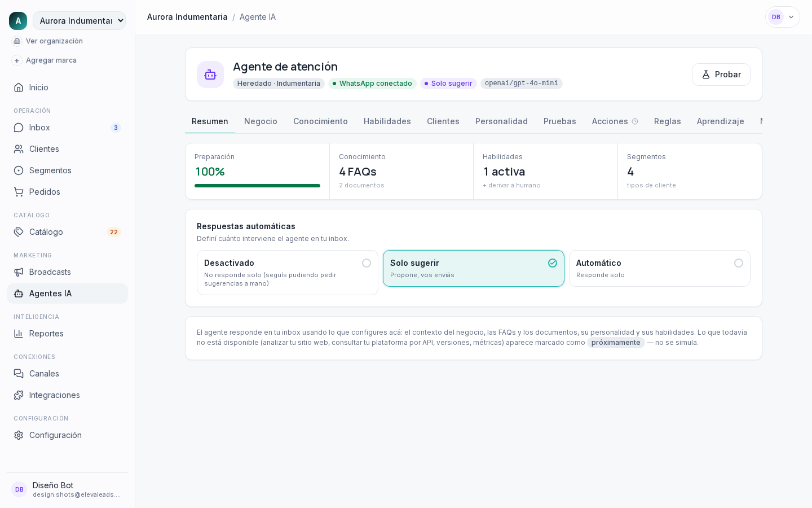Image resolution: width=812 pixels, height=508 pixels.
Task: Click the Segmentos target icon
Action: tap(19, 170)
